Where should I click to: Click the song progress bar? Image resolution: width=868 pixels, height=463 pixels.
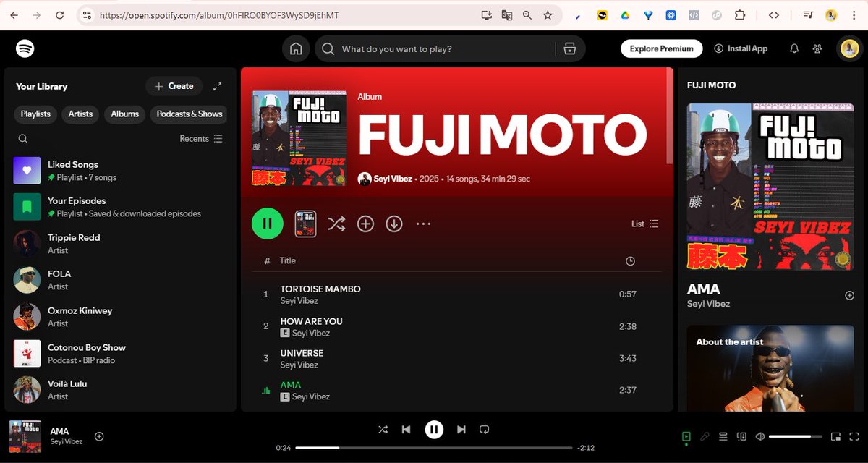pos(434,448)
